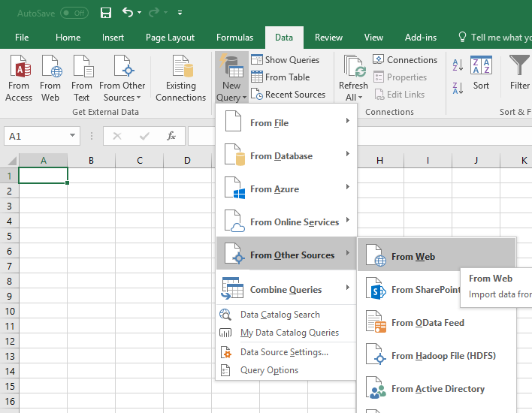Select column H header
The width and height of the screenshot is (532, 413).
point(380,160)
